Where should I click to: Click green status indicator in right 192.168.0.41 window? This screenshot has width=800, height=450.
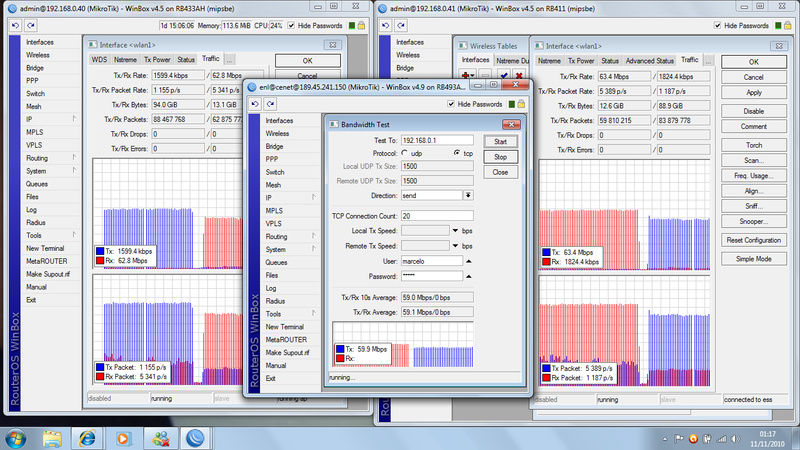point(778,26)
